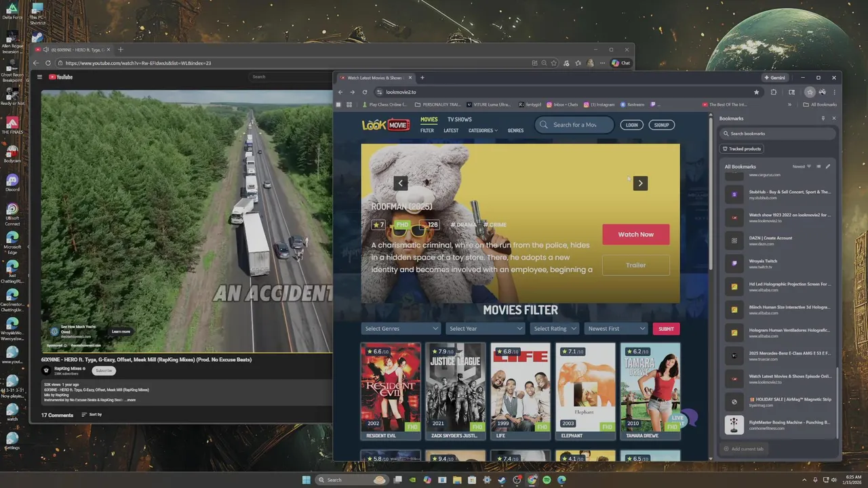868x488 pixels.
Task: Show next slide in movie carousel
Action: pyautogui.click(x=640, y=183)
